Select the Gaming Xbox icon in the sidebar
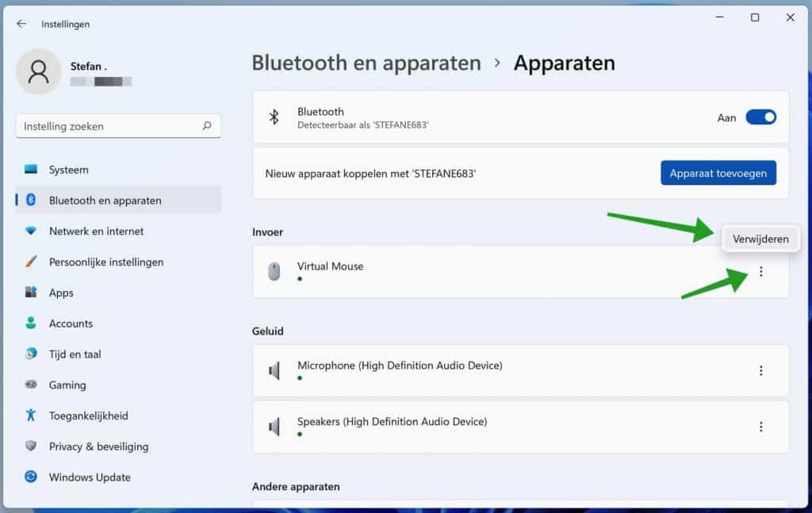This screenshot has width=812, height=513. (x=31, y=385)
